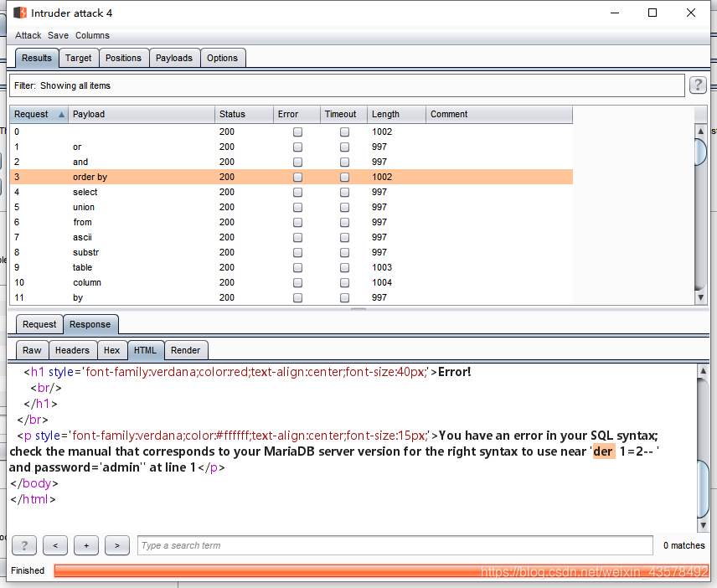Click results table scroll down arrow

(x=700, y=297)
